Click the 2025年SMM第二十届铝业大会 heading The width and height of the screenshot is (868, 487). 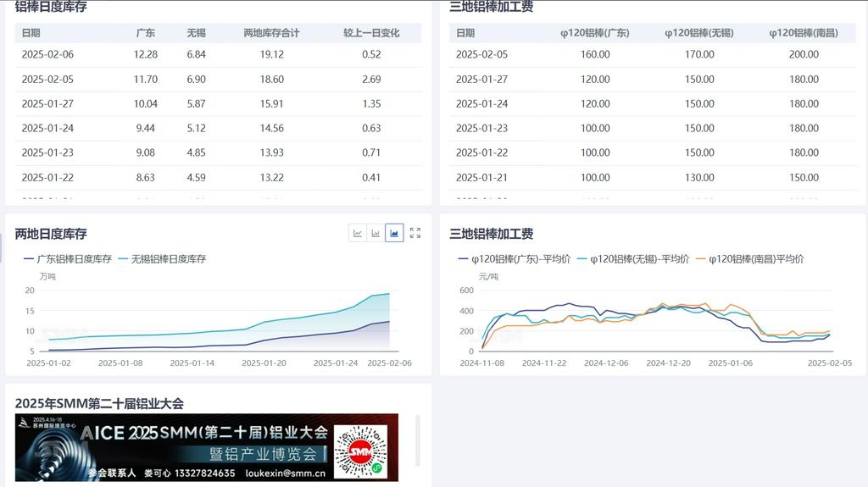point(99,404)
